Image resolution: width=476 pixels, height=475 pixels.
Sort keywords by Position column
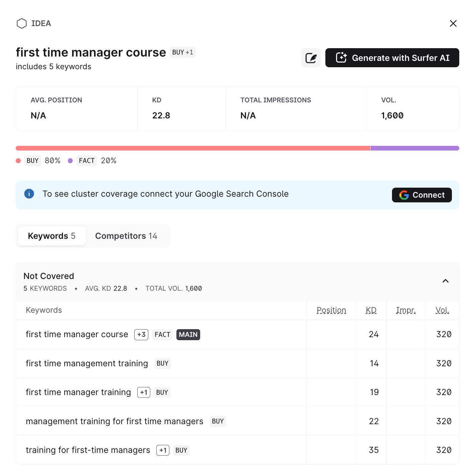pyautogui.click(x=331, y=310)
